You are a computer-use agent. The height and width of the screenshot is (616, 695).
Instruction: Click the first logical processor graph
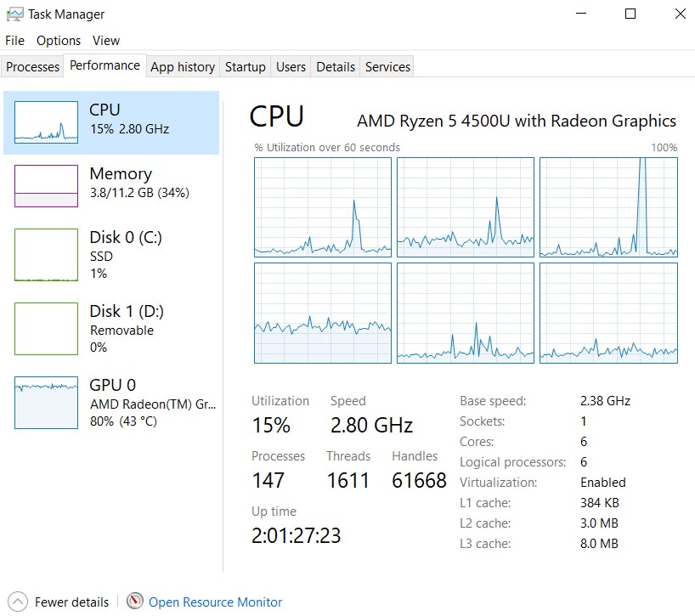[x=323, y=207]
